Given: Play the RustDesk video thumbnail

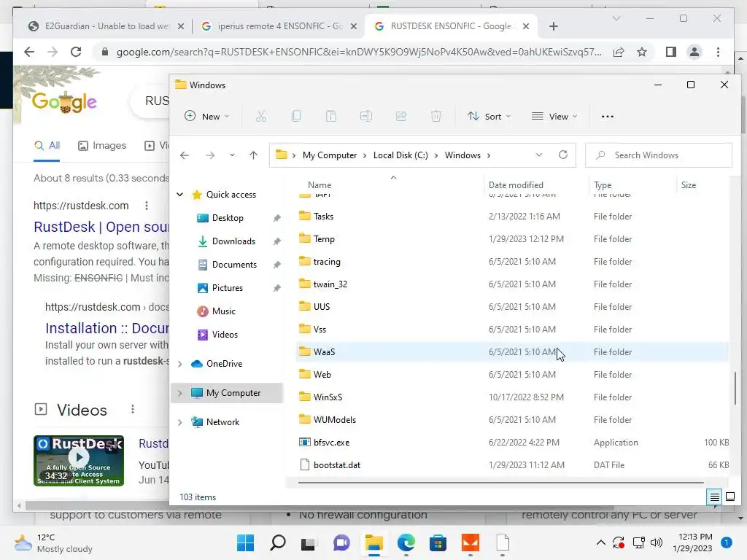Looking at the screenshot, I should [79, 461].
